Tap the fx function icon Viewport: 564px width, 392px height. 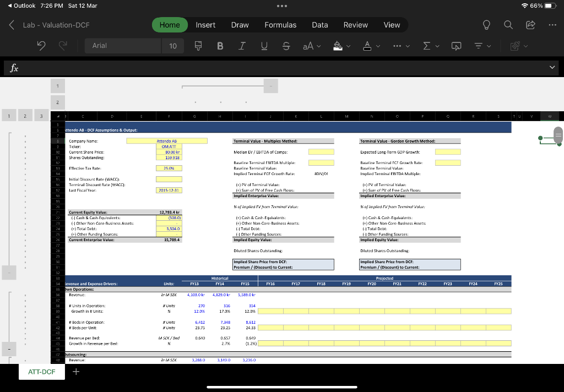pos(14,68)
